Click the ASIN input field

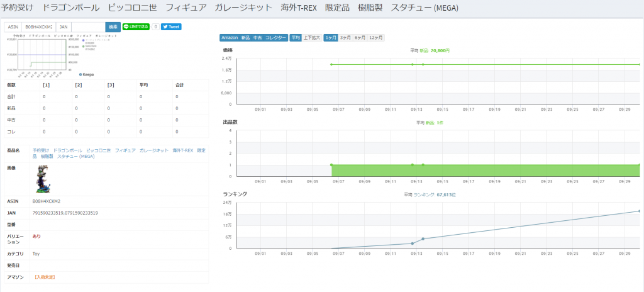pos(39,27)
